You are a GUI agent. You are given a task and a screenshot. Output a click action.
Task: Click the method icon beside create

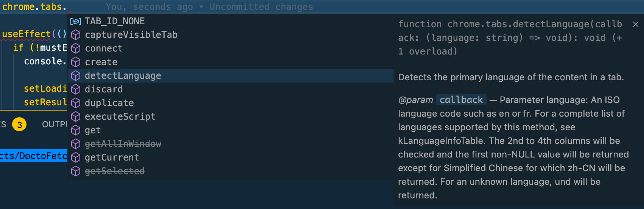pos(76,62)
